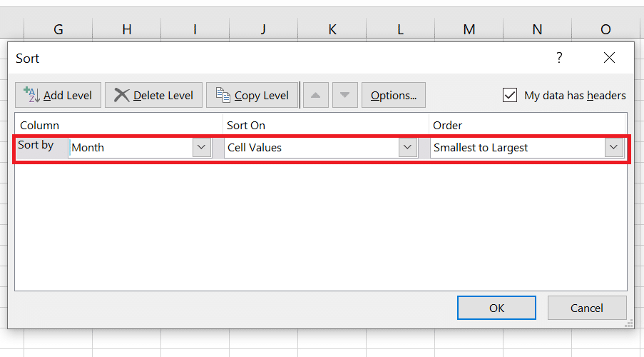Select column I header
The height and width of the screenshot is (357, 644).
click(x=195, y=29)
